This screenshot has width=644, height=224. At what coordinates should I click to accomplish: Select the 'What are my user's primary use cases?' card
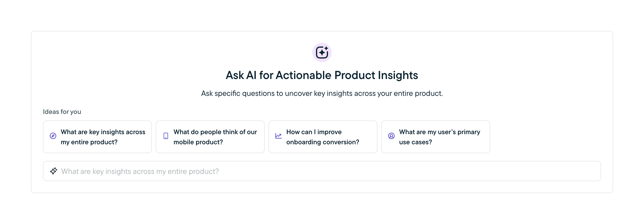click(436, 137)
